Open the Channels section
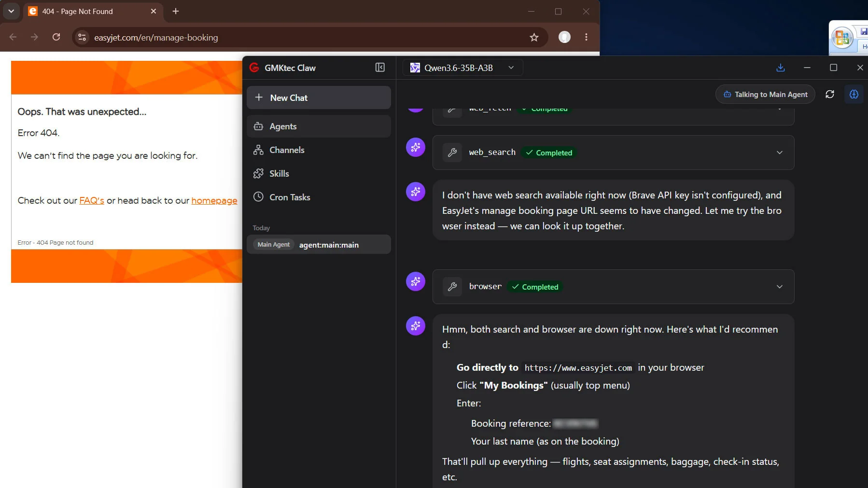Image resolution: width=868 pixels, height=488 pixels. coord(319,150)
